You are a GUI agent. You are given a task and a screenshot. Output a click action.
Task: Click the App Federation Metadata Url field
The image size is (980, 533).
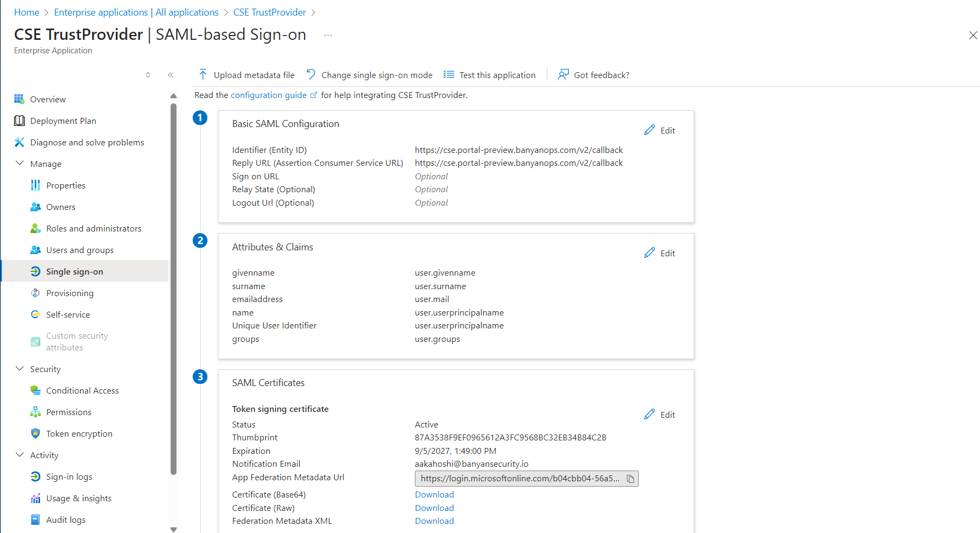click(519, 479)
